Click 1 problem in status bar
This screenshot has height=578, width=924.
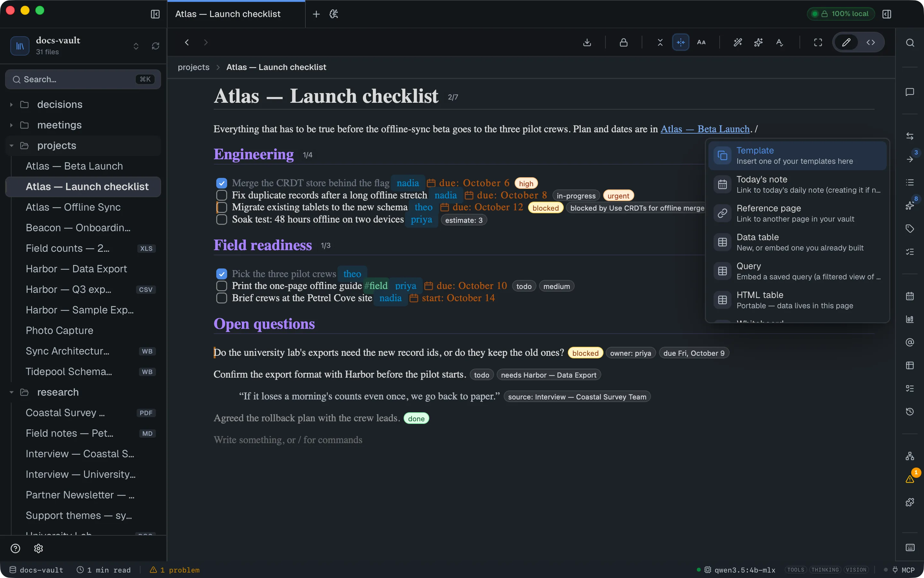[175, 570]
